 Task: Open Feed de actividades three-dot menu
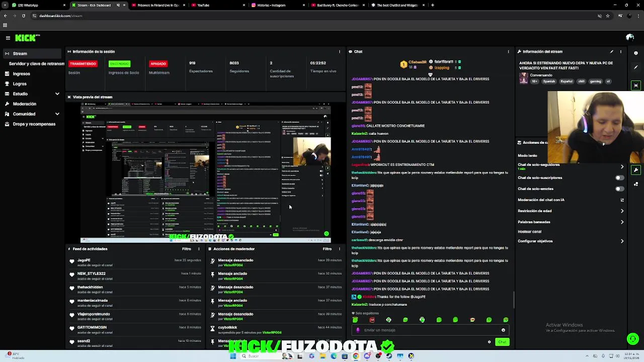[x=199, y=249]
